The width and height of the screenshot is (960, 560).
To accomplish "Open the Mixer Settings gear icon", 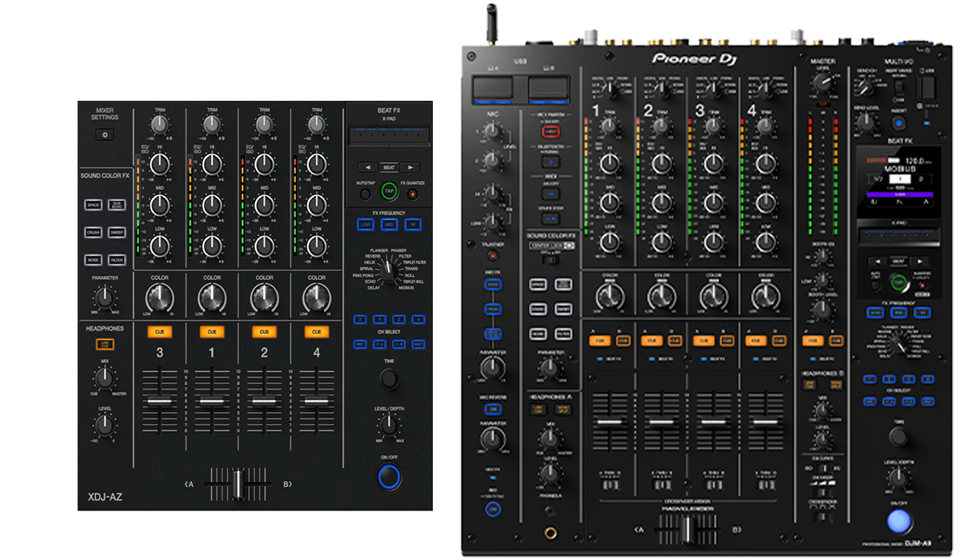I will tap(106, 134).
